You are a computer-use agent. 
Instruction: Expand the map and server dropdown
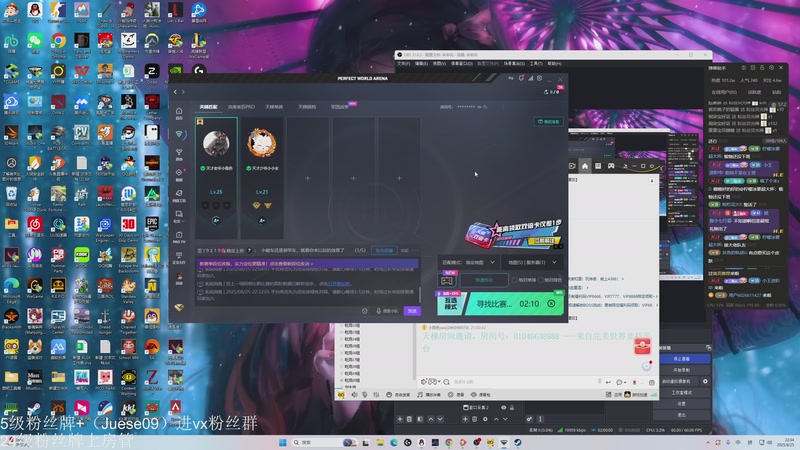[x=532, y=262]
